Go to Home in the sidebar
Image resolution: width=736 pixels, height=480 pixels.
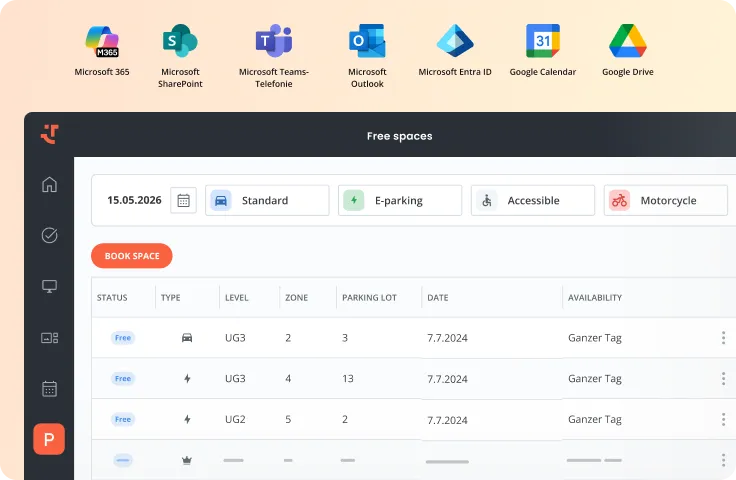coord(49,184)
